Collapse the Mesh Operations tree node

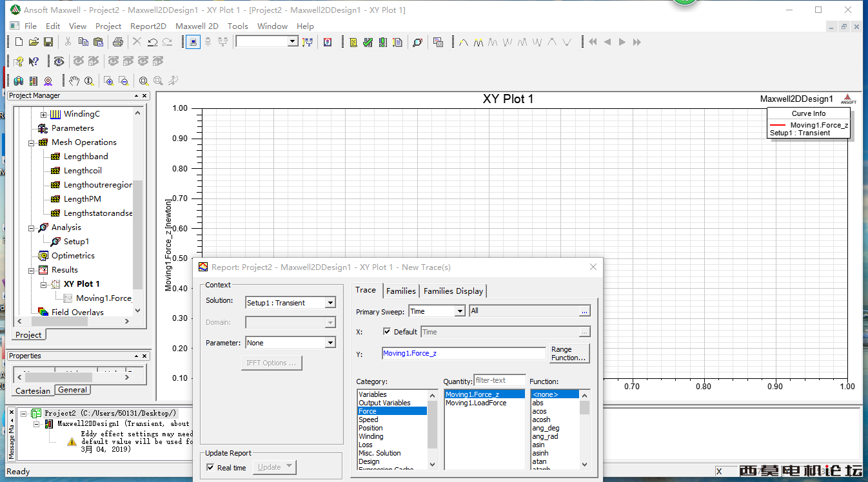[31, 142]
